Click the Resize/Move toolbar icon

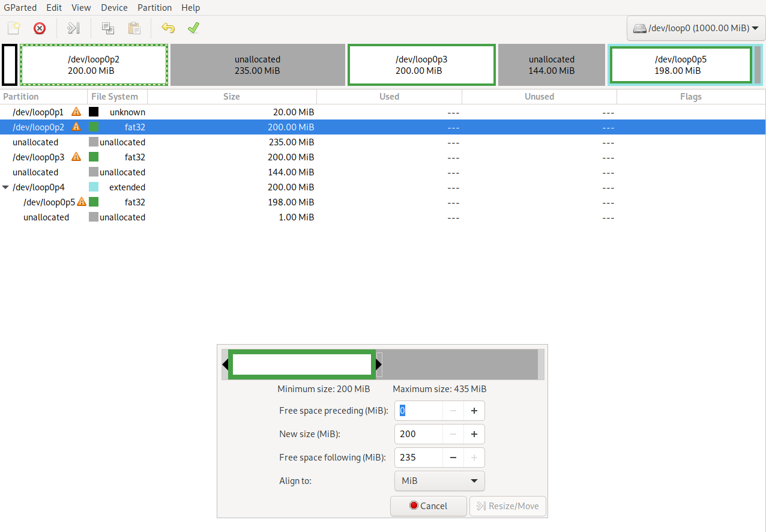pos(73,28)
